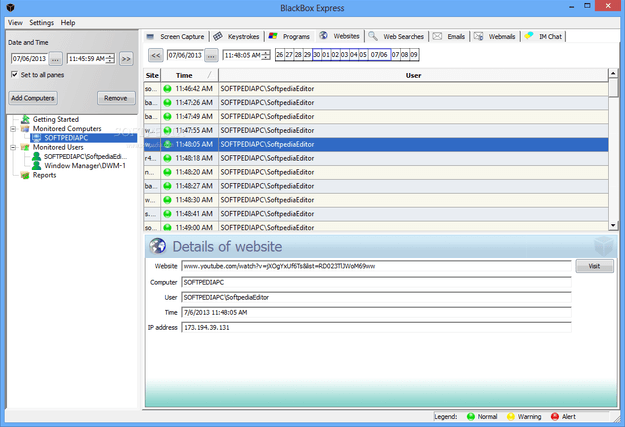The image size is (625, 427).
Task: Click the Emails envelope icon
Action: pyautogui.click(x=437, y=36)
